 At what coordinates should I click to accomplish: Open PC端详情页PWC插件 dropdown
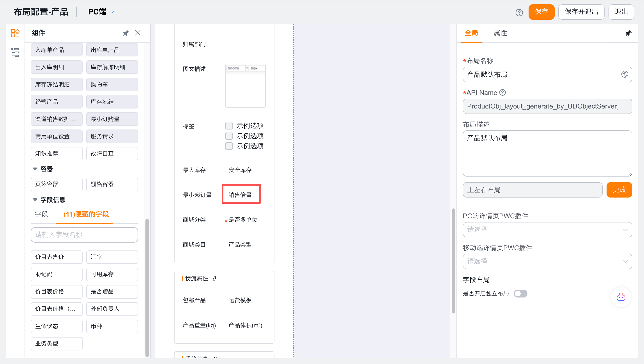coord(547,229)
